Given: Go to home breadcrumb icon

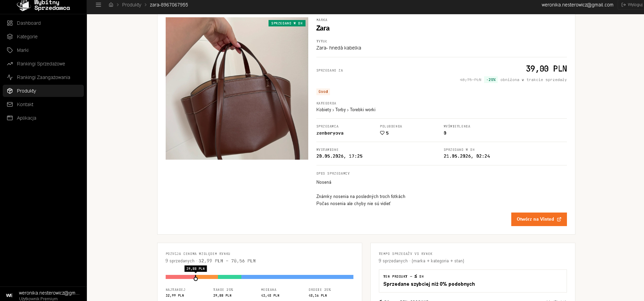Looking at the screenshot, I should (111, 5).
